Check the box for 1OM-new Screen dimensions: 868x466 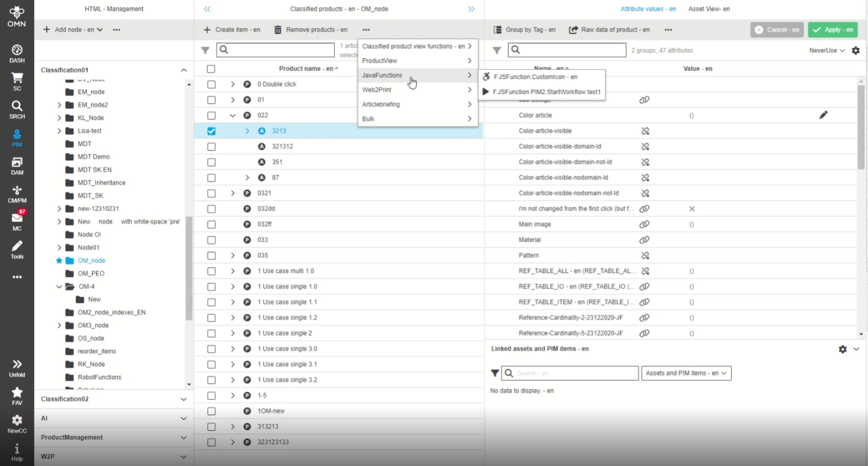211,411
